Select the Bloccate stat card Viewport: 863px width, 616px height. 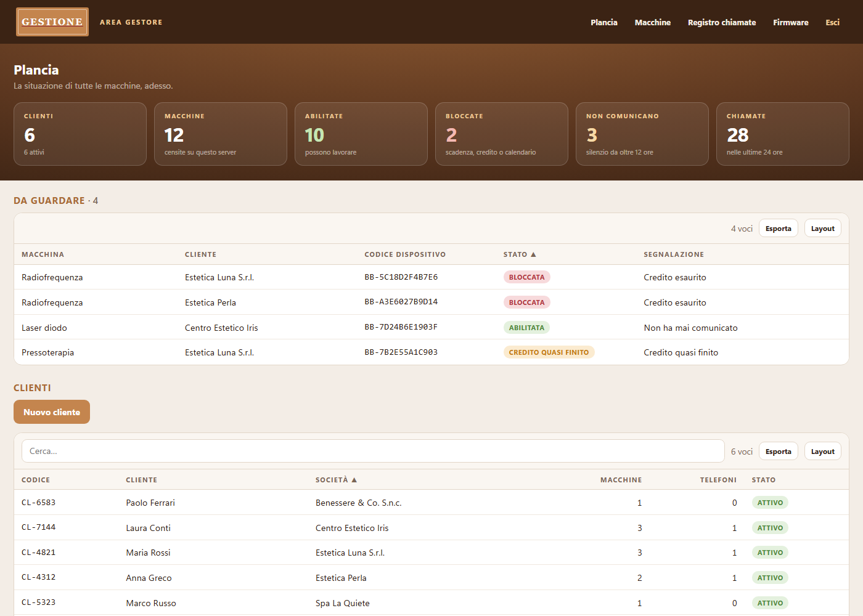(x=502, y=134)
